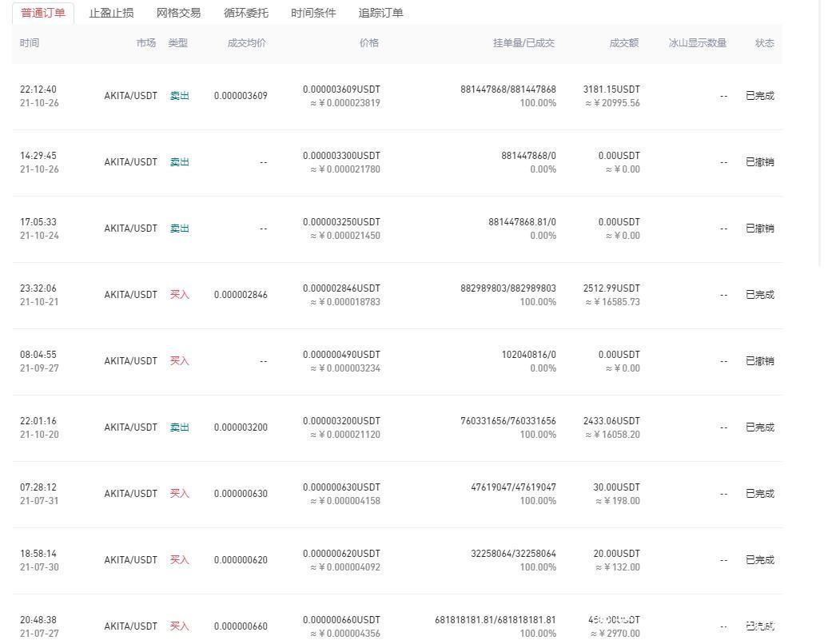Viewport: 832px width, 644px height.
Task: Click the 冰山显示数量 column header
Action: [x=697, y=43]
